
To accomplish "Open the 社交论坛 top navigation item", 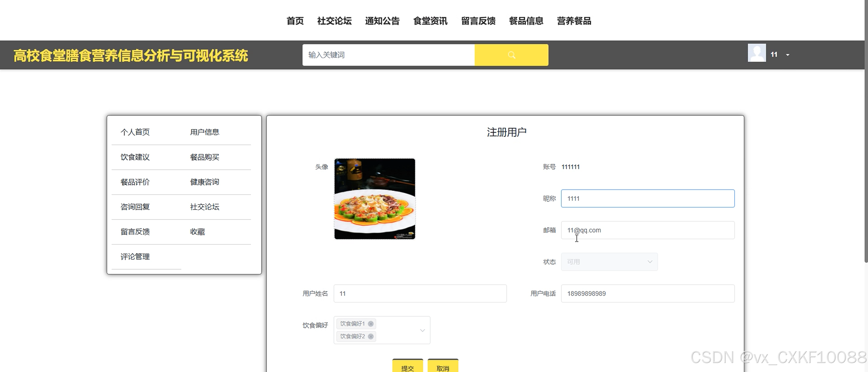I will [x=334, y=21].
